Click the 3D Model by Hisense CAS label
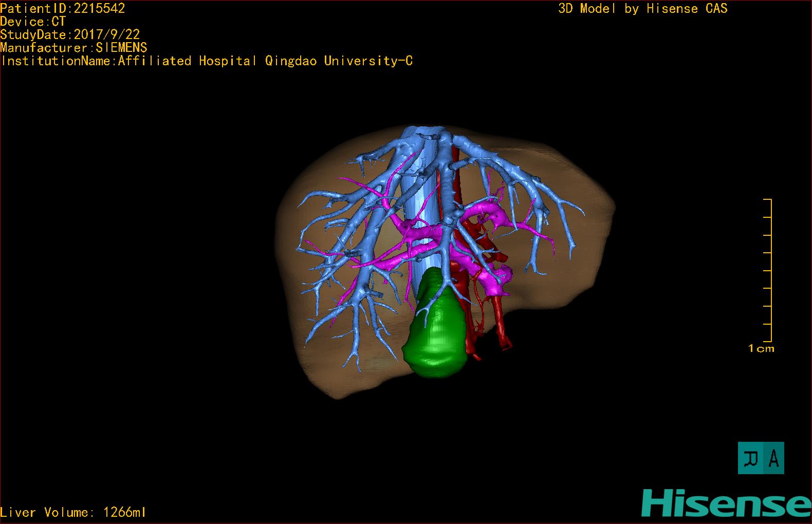812x524 pixels. [643, 9]
